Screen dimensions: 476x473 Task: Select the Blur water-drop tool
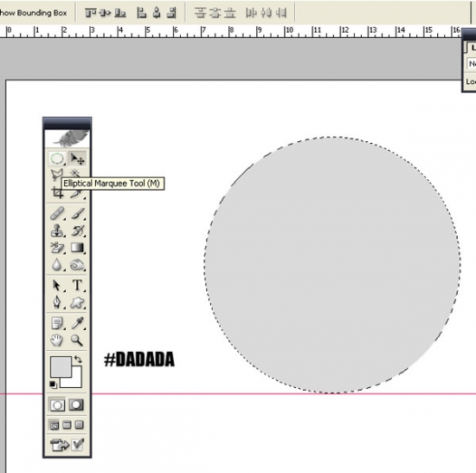57,264
